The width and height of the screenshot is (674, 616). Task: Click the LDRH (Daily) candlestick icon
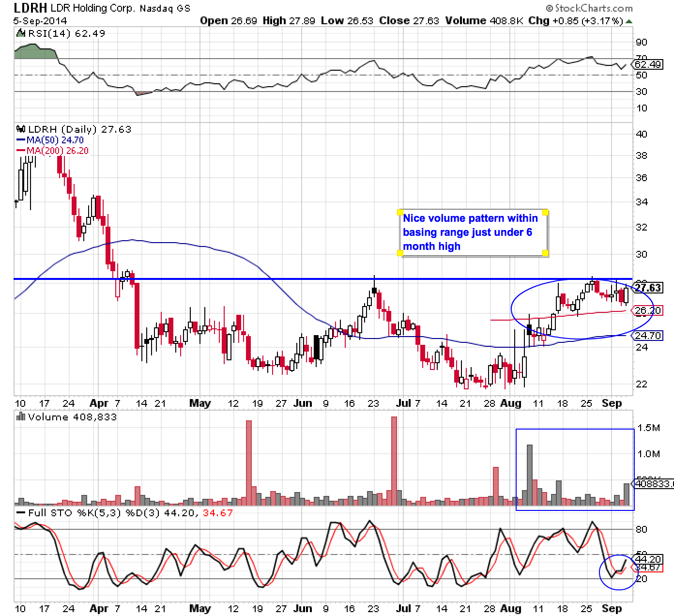[20, 129]
